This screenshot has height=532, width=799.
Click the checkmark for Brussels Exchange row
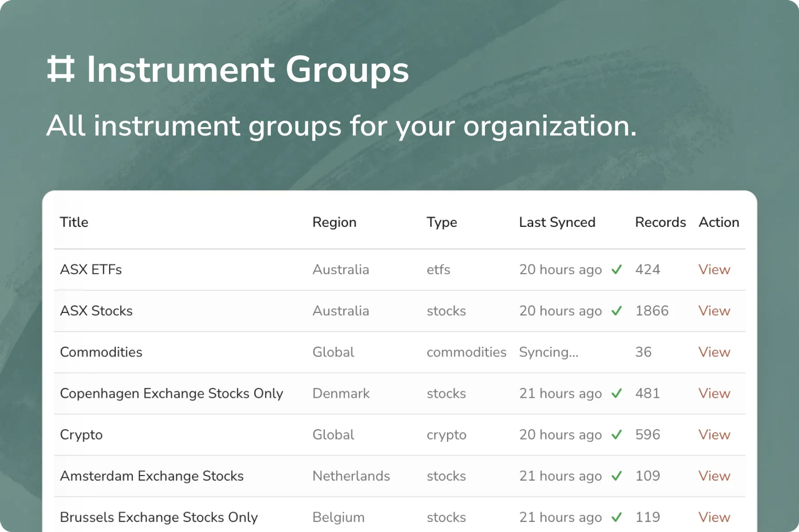pos(616,517)
